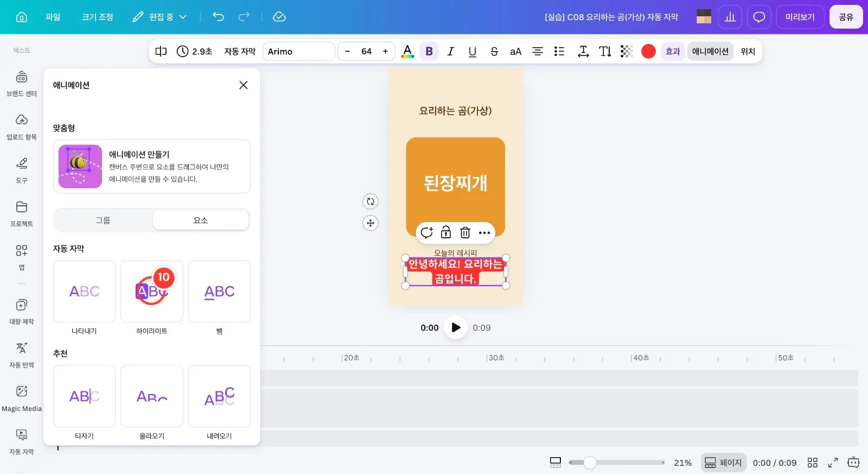This screenshot has width=868, height=474.
Task: Click the redo arrow icon
Action: point(244,17)
